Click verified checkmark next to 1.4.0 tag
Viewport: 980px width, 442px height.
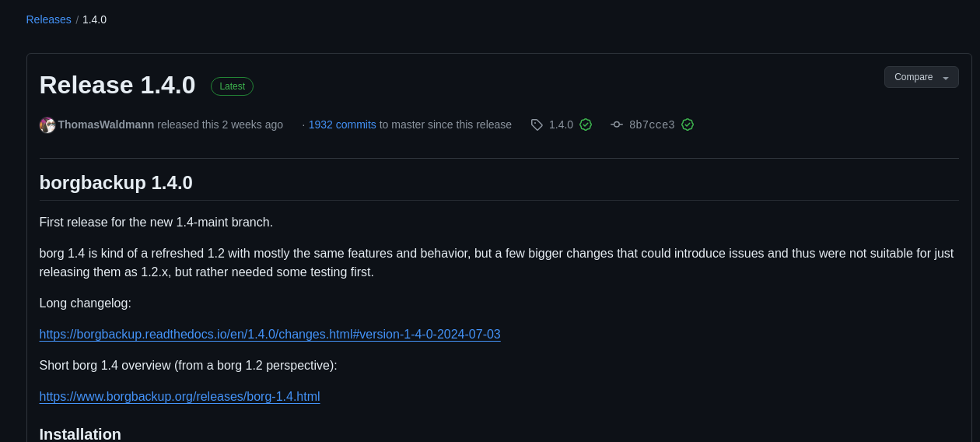click(x=586, y=125)
